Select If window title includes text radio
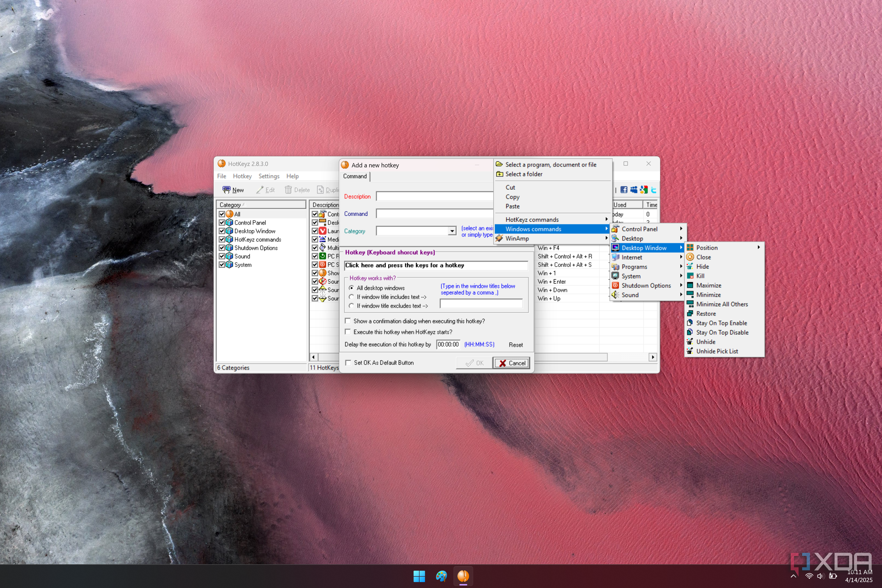This screenshot has height=588, width=882. click(x=351, y=297)
